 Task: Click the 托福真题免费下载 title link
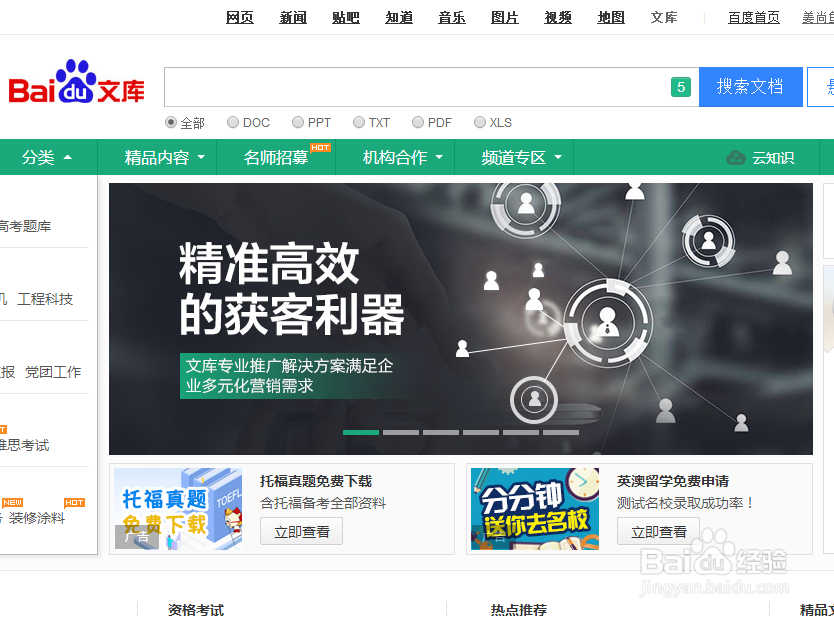click(x=316, y=481)
